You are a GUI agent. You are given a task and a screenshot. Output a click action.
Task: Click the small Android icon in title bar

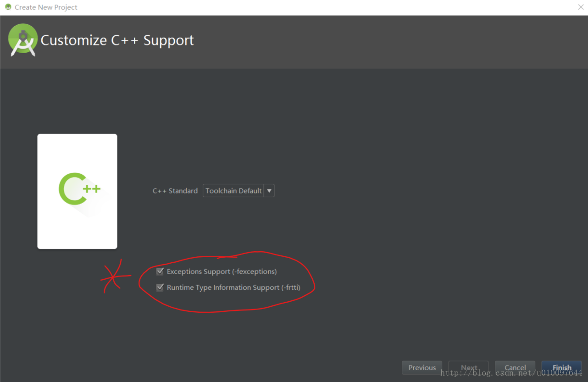point(8,7)
